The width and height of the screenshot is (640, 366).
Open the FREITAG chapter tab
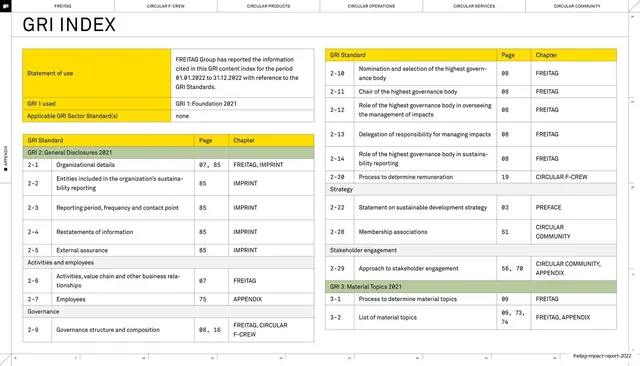pyautogui.click(x=63, y=6)
